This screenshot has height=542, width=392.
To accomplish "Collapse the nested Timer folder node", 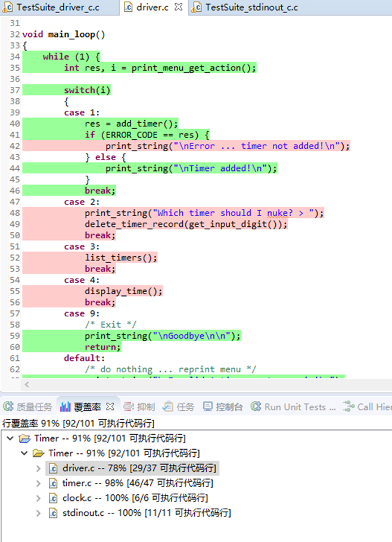I will click(x=24, y=453).
